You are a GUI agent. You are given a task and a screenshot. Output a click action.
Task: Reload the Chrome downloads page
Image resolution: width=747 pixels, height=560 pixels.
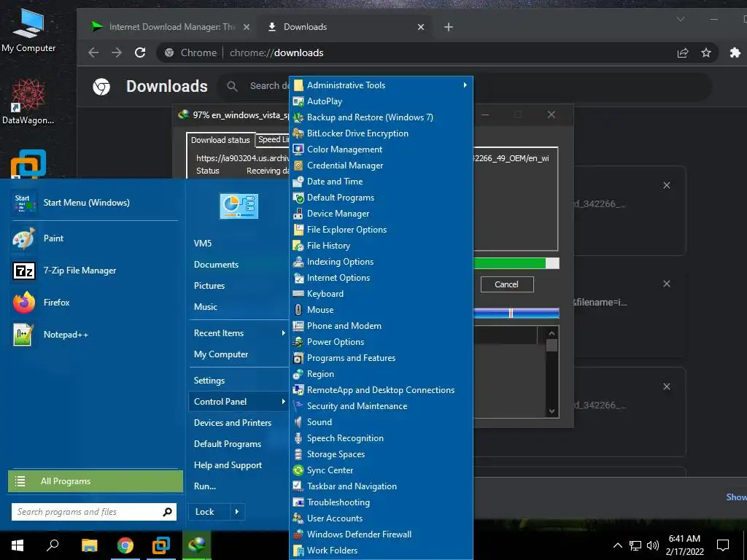[140, 52]
